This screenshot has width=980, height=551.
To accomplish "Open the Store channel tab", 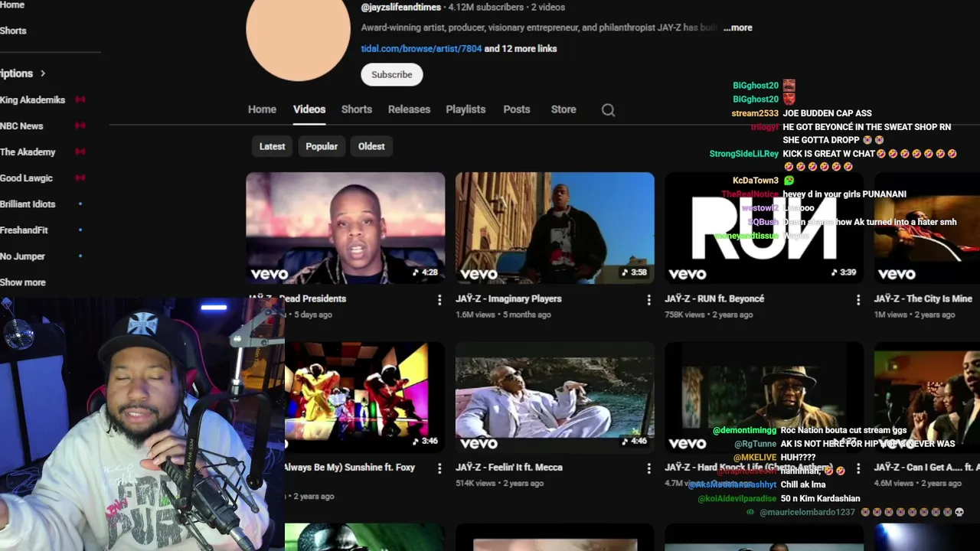I will [x=563, y=109].
